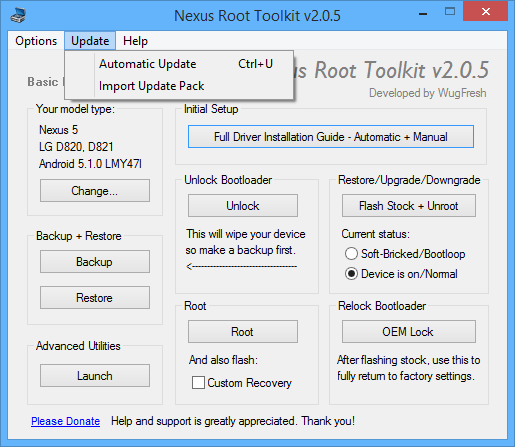Click the Change... model button

(95, 191)
